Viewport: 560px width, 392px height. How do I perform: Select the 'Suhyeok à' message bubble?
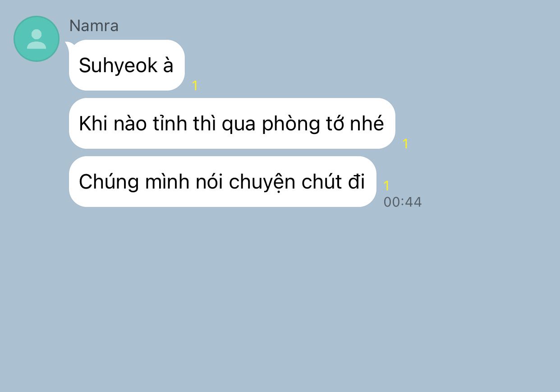(127, 65)
